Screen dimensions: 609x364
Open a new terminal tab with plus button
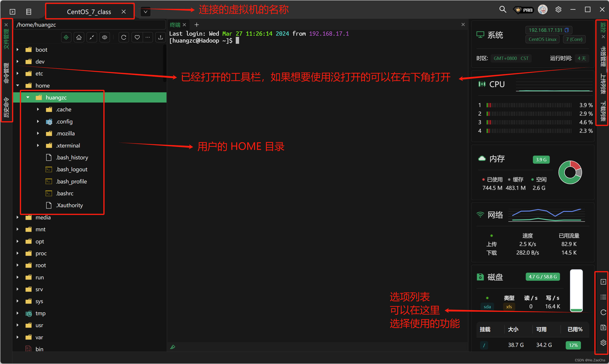[x=196, y=25]
